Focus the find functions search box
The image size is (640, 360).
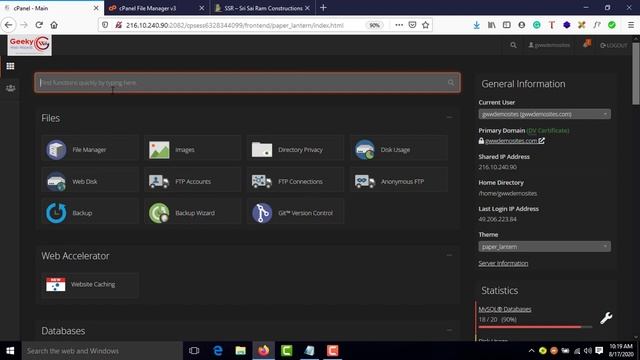(x=247, y=83)
